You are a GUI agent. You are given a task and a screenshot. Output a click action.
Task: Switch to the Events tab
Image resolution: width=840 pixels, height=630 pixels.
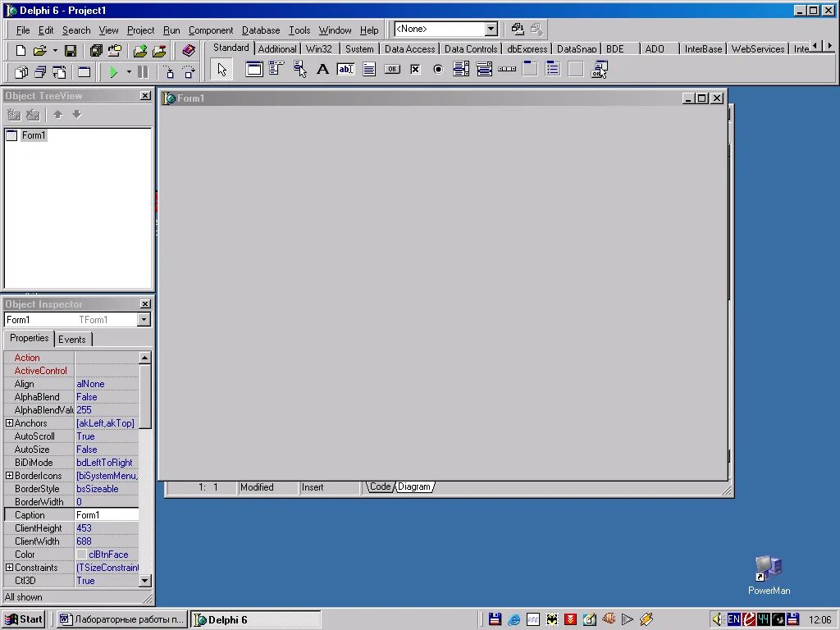click(x=72, y=339)
